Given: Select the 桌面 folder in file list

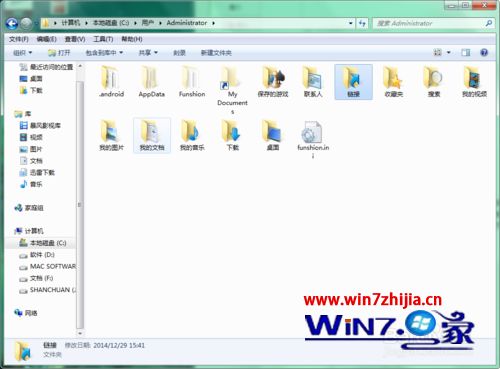Looking at the screenshot, I should (x=273, y=135).
